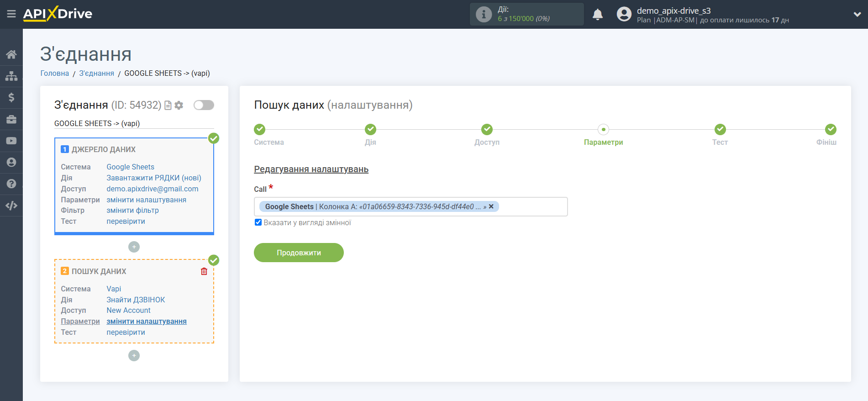
Task: Open the Google Sheets system link
Action: pyautogui.click(x=130, y=167)
